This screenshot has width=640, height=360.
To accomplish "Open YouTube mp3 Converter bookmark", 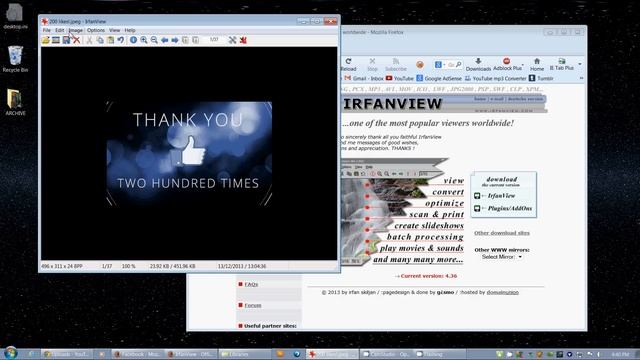I will click(496, 78).
